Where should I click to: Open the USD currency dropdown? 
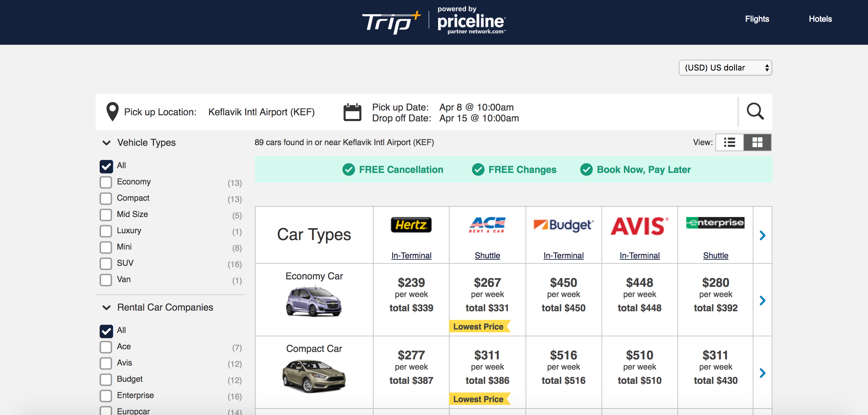click(725, 68)
